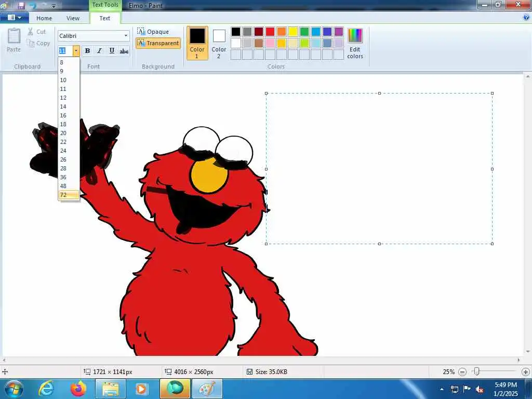Click the font size input field

pyautogui.click(x=65, y=51)
